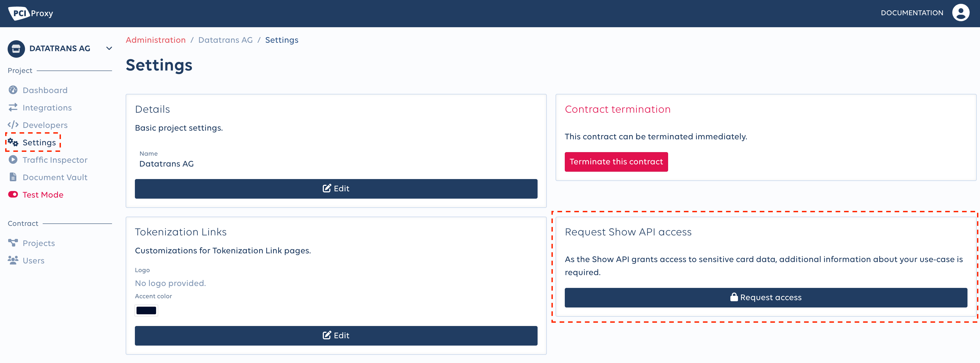Screen dimensions: 980x363
Task: Click the Traffic Inspector play icon
Action: coord(13,160)
